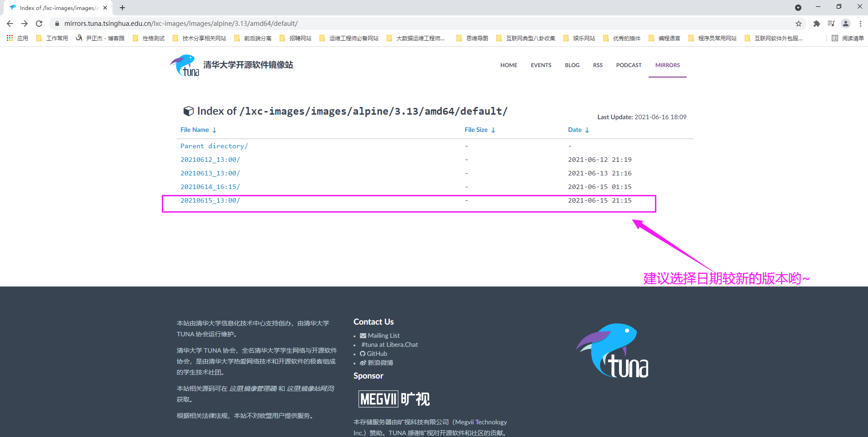Open a new browser tab

(122, 8)
